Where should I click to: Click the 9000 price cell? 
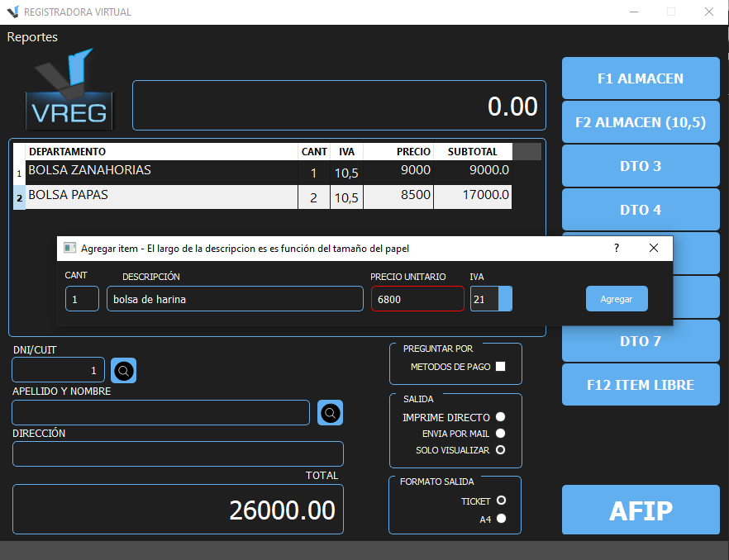(398, 173)
